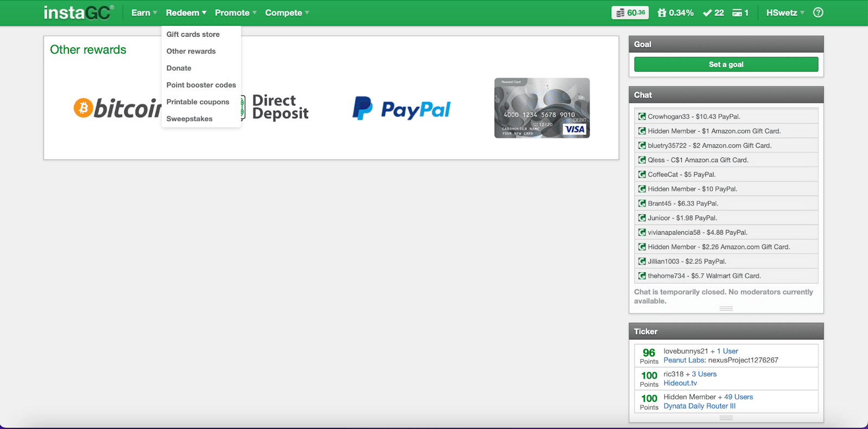The height and width of the screenshot is (429, 868).
Task: Open the help question mark icon
Action: click(x=818, y=12)
